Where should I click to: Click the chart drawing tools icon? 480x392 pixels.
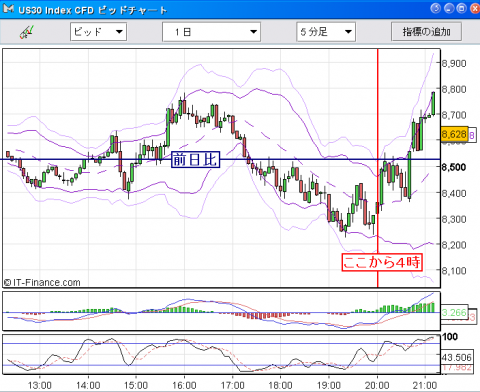[27, 32]
